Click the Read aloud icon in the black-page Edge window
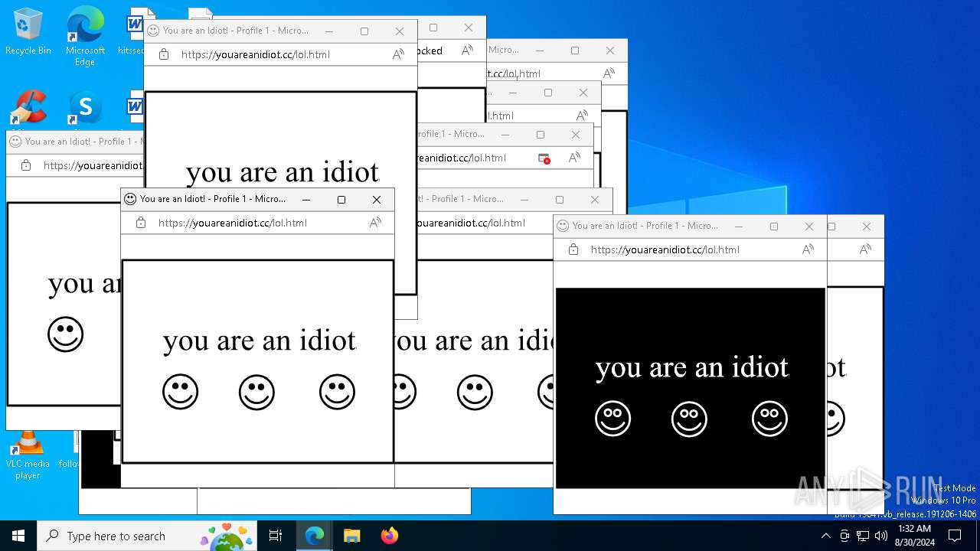The width and height of the screenshot is (980, 551). [808, 249]
